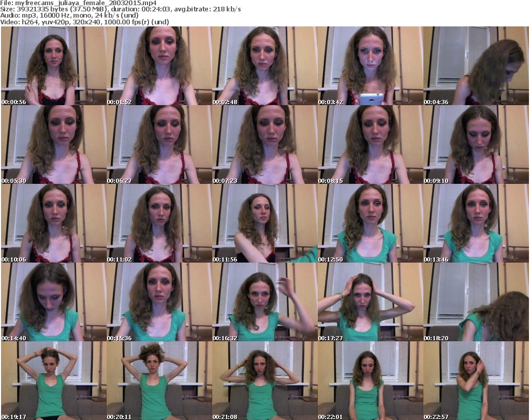Open the frame at 00:09:10
Screen dimensions: 530x420
click(476, 144)
